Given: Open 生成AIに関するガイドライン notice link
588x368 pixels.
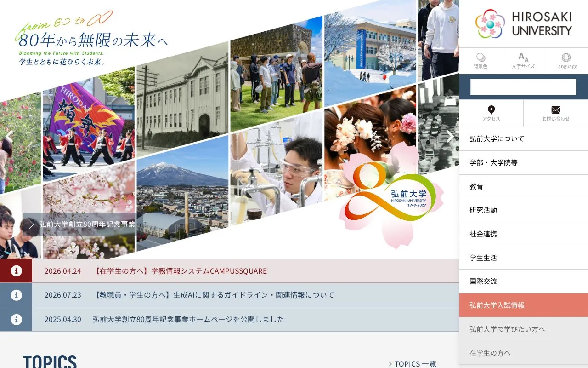Looking at the screenshot, I should [214, 295].
